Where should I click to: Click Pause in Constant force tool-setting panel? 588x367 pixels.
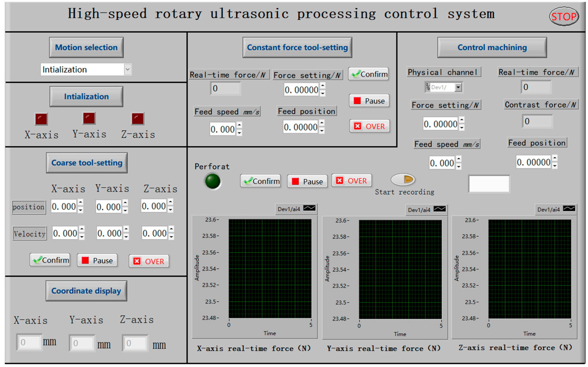(x=369, y=101)
